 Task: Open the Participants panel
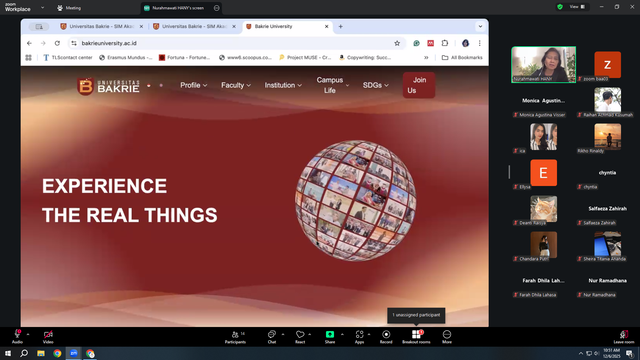235,337
